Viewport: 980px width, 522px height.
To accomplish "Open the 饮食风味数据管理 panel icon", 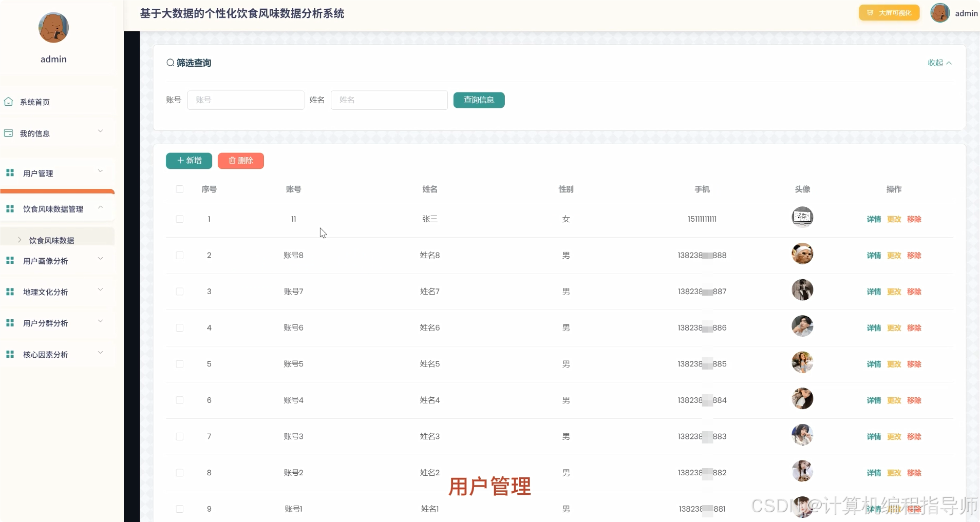I will pyautogui.click(x=10, y=208).
